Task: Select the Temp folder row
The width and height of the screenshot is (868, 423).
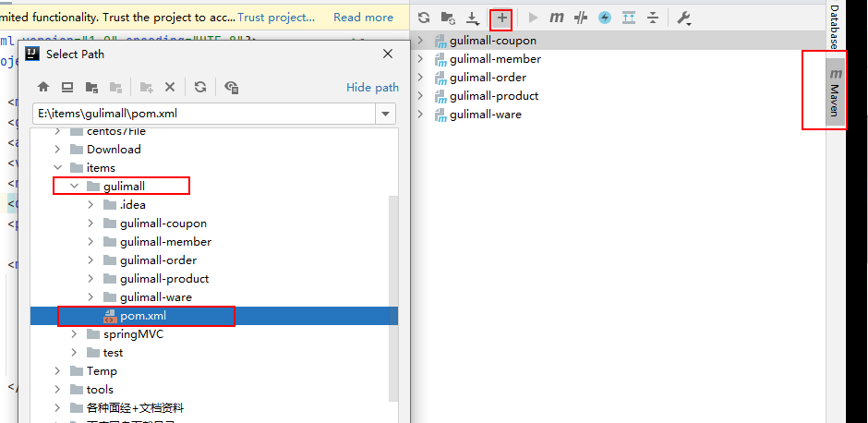Action: 214,371
